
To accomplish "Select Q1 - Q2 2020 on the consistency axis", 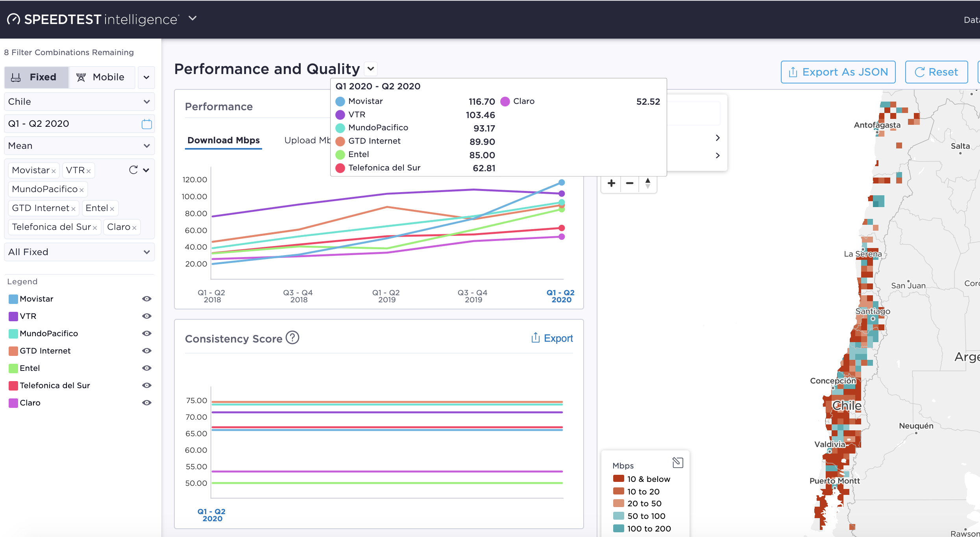I will [x=212, y=515].
